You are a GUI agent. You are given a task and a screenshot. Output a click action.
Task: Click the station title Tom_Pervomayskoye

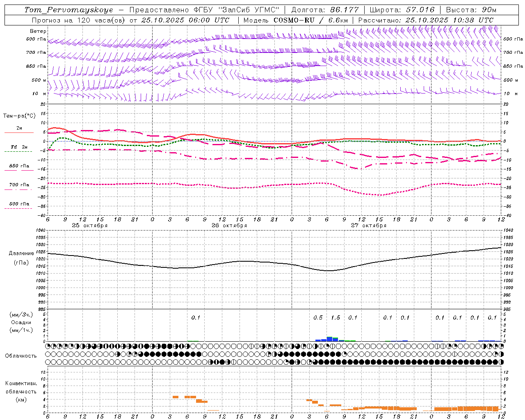pyautogui.click(x=68, y=10)
